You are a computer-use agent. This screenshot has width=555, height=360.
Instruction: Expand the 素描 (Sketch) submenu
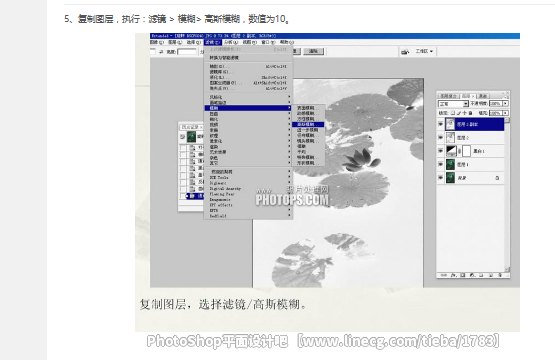pyautogui.click(x=248, y=130)
